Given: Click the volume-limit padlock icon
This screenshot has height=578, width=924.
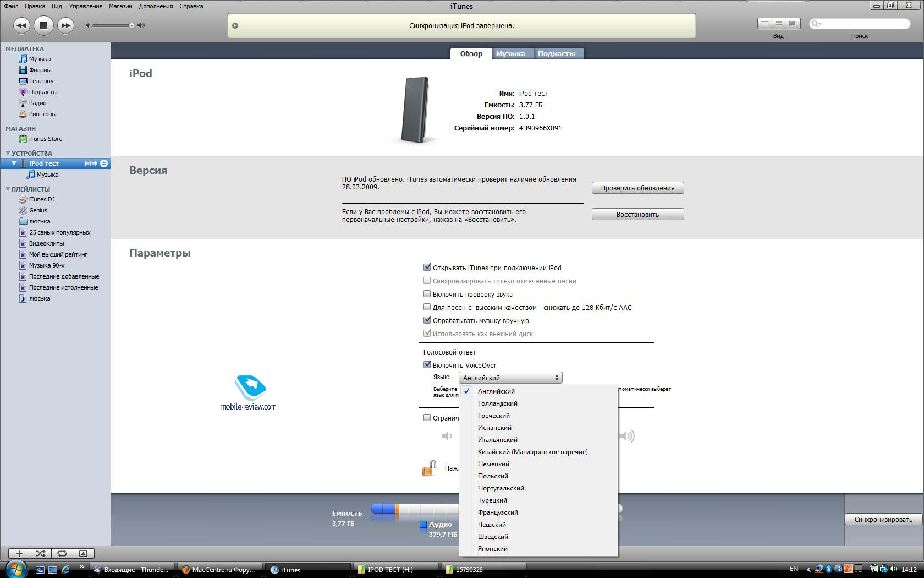Looking at the screenshot, I should click(x=430, y=468).
